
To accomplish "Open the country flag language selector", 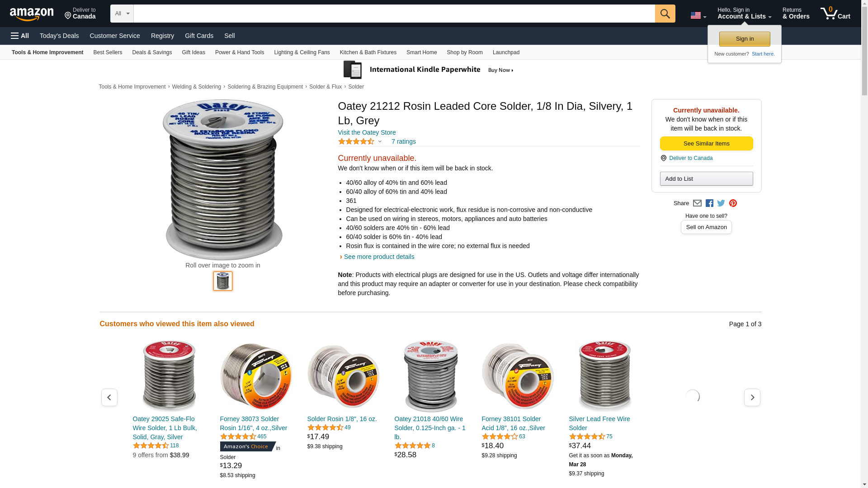I will pos(698,15).
